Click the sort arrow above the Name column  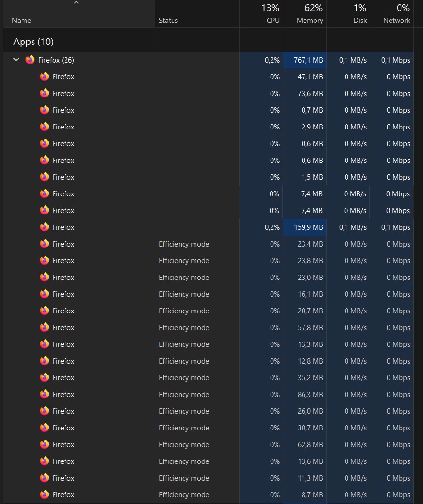click(76, 3)
